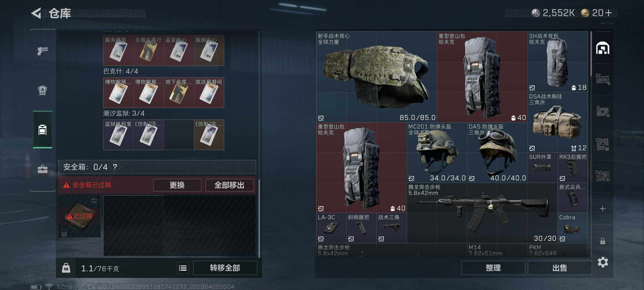The height and width of the screenshot is (290, 644).
Task: Click the warehouse grid scrollbar handle
Action: click(591, 54)
